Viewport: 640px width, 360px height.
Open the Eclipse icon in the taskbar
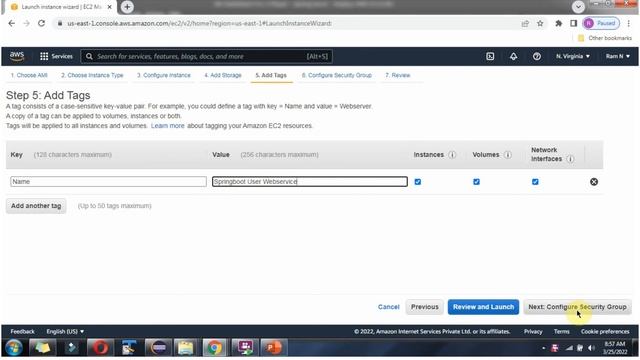158,348
